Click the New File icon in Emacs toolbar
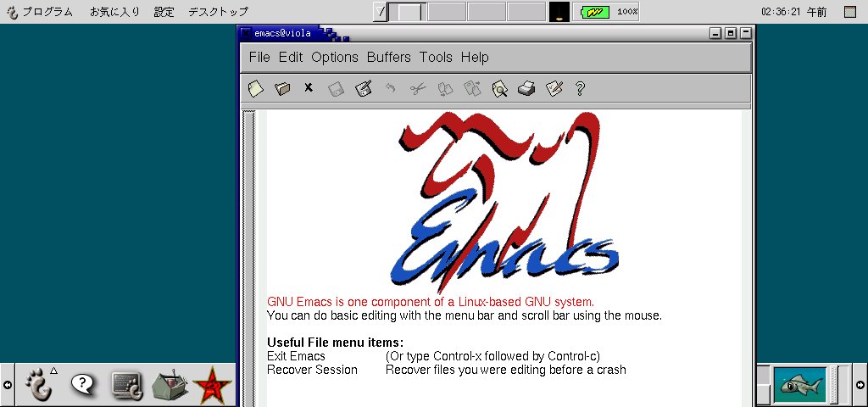The image size is (868, 407). pyautogui.click(x=255, y=88)
